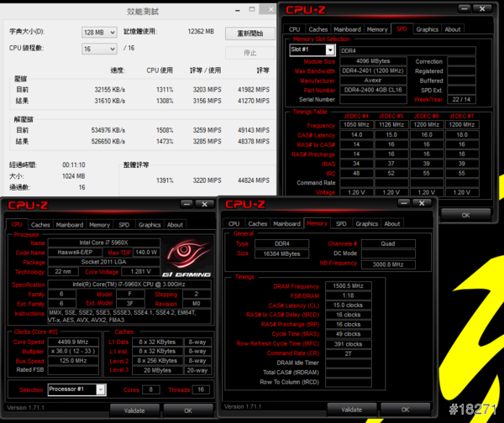Image resolution: width=504 pixels, height=423 pixels.
Task: Select CPU tab in the Memory CPU-Z window
Action: tap(234, 223)
